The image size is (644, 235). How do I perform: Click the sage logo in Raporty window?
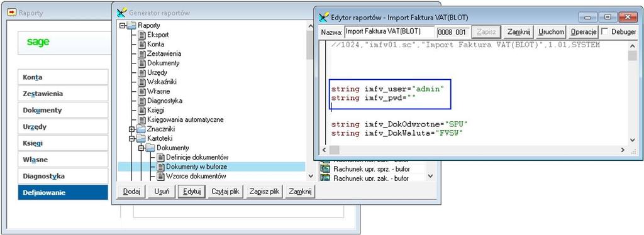(x=38, y=41)
